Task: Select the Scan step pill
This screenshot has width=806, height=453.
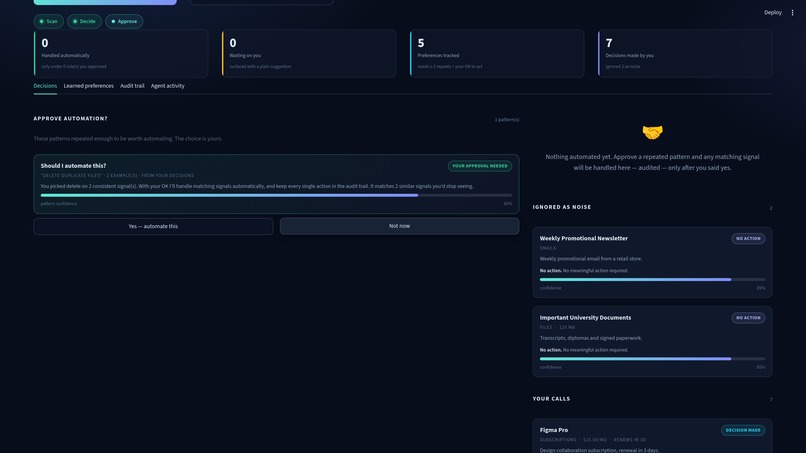Action: click(49, 22)
